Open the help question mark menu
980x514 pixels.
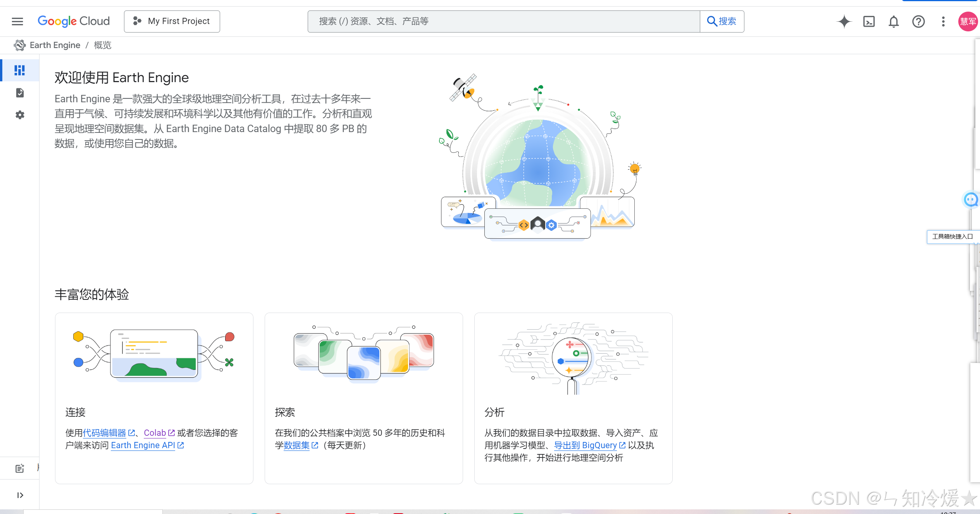coord(918,21)
